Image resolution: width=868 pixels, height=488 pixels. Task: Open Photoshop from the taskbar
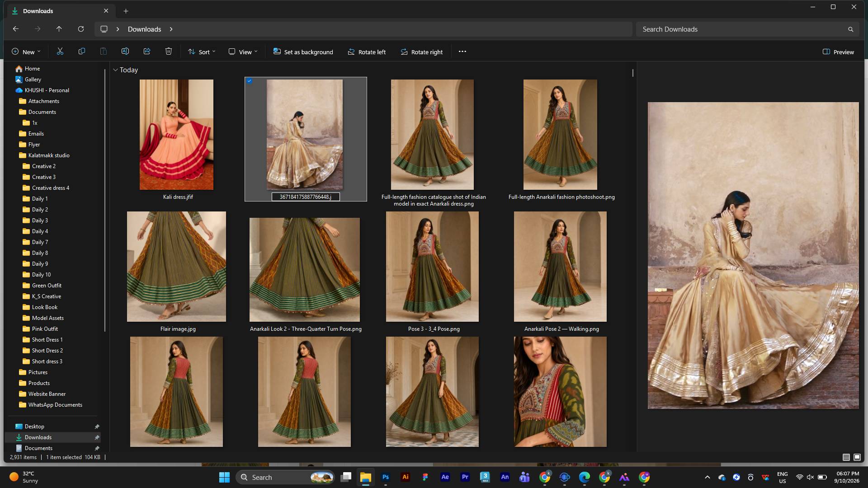(x=386, y=477)
